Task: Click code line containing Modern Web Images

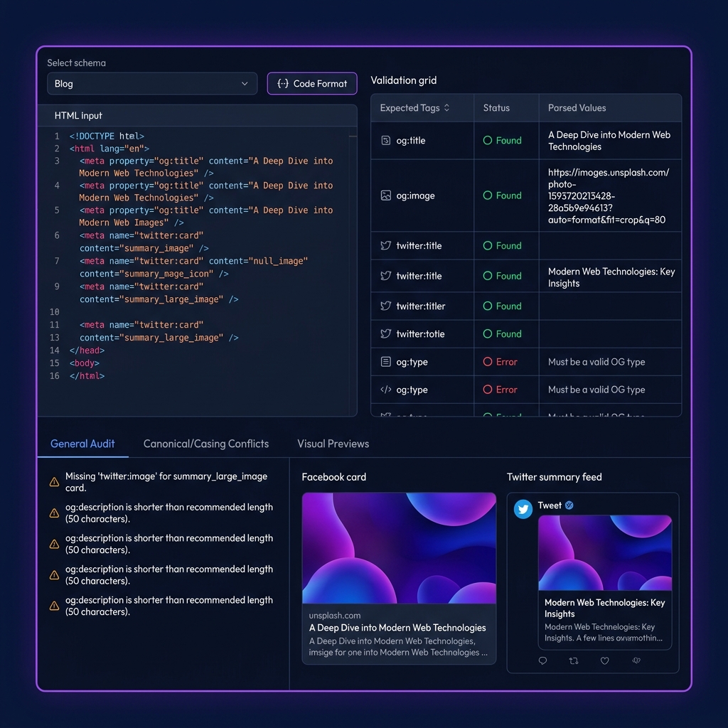Action: point(205,216)
